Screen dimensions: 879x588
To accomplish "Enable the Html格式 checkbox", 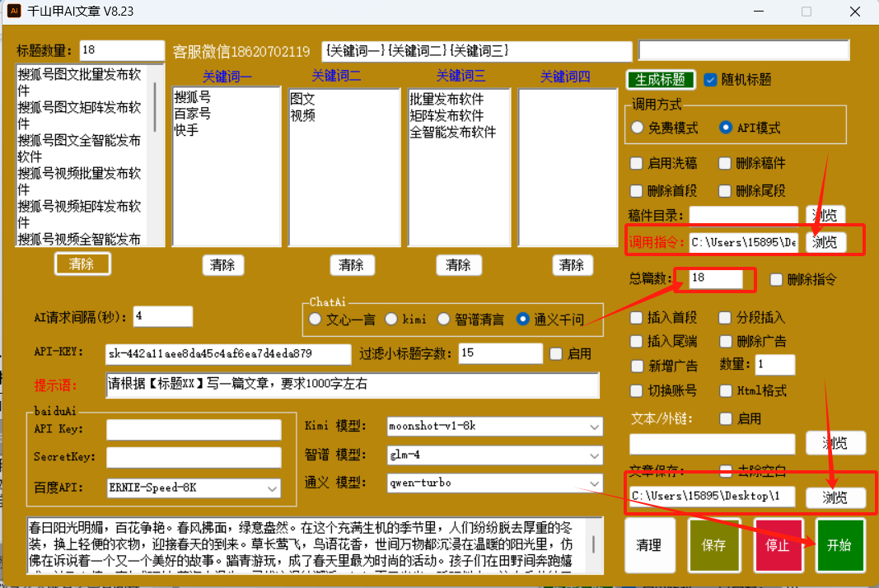I will click(726, 390).
